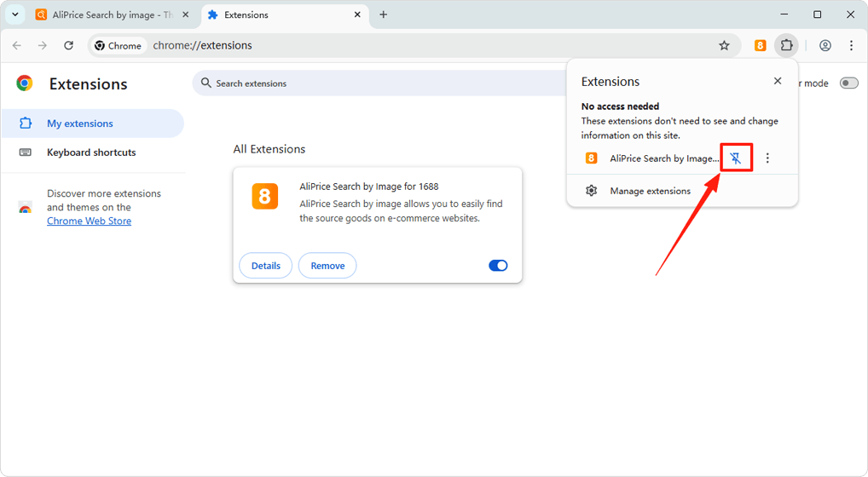Open Chrome's three-dot main menu
Viewport: 868px width, 477px height.
pos(851,45)
